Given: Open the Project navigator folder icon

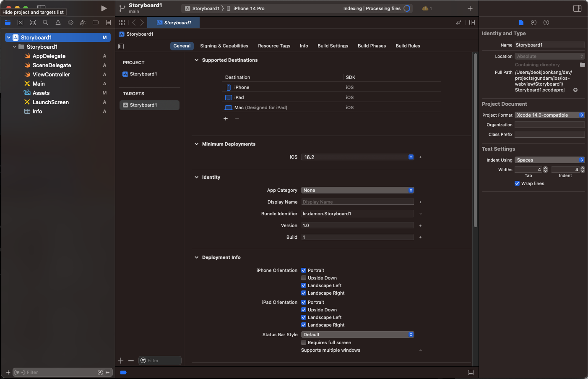Looking at the screenshot, I should 8,23.
